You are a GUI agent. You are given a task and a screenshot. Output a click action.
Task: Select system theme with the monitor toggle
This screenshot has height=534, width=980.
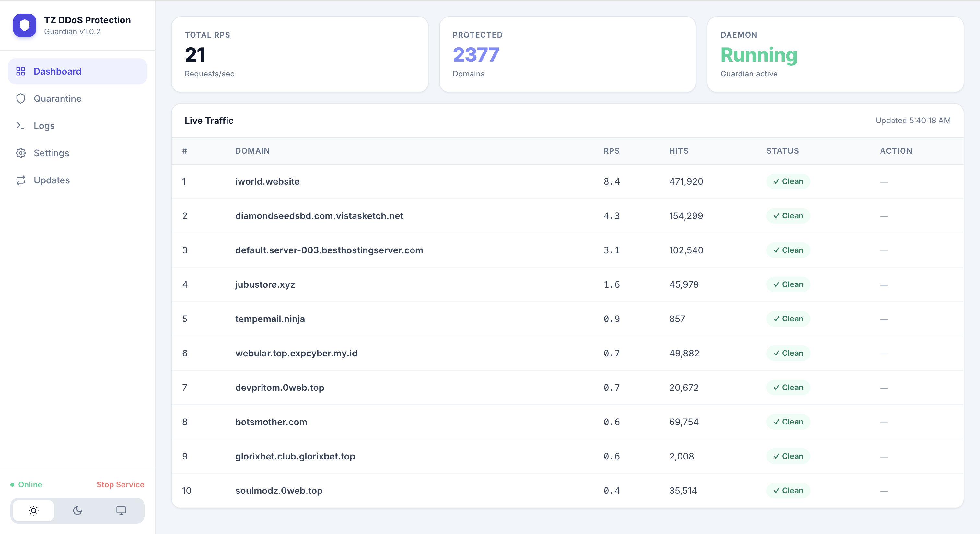click(121, 511)
